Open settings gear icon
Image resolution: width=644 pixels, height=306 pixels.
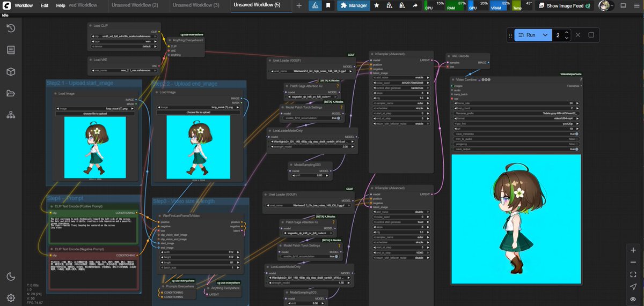pyautogui.click(x=11, y=297)
